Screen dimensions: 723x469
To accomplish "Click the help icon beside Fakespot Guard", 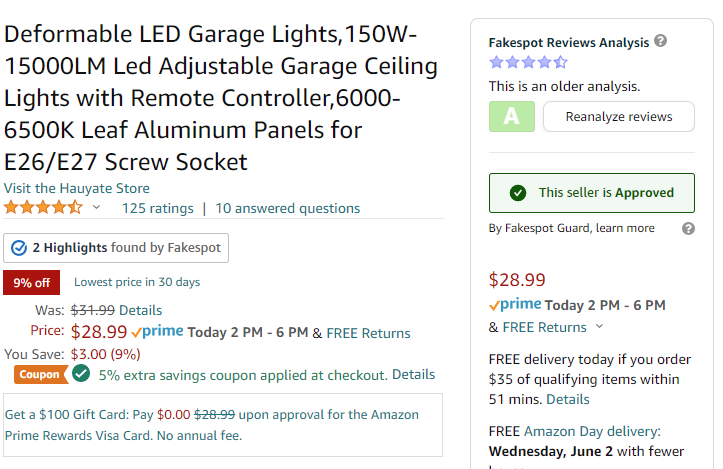I will pos(688,229).
